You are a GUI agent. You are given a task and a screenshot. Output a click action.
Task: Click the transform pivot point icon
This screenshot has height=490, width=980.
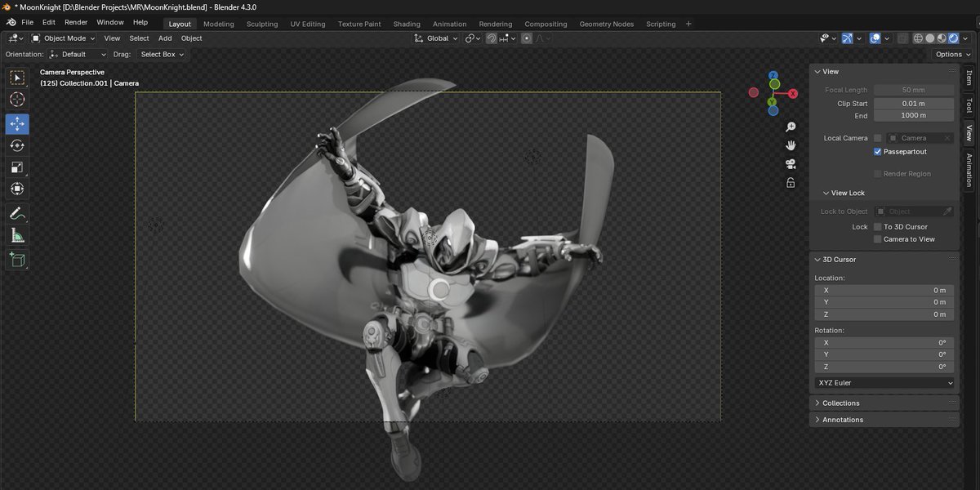(x=473, y=38)
